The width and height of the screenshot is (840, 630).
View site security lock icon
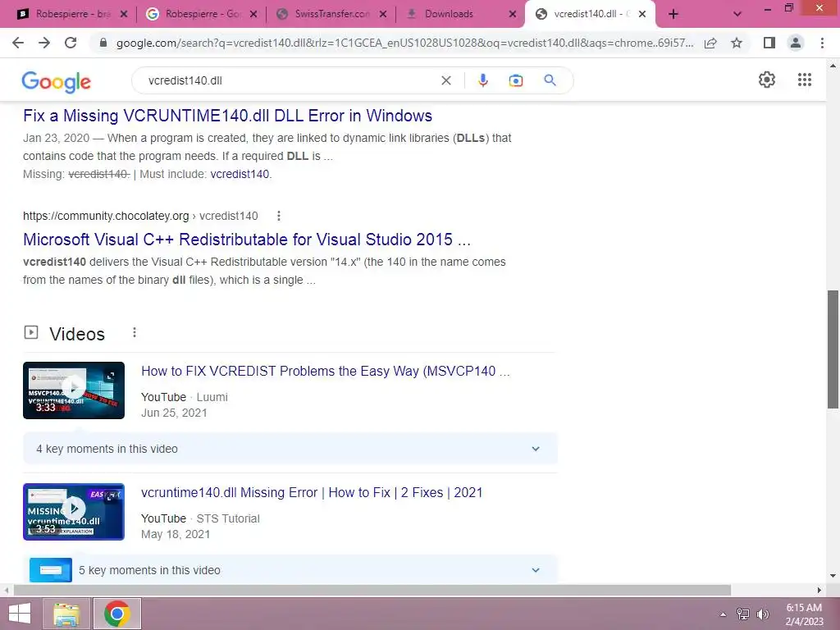coord(103,43)
